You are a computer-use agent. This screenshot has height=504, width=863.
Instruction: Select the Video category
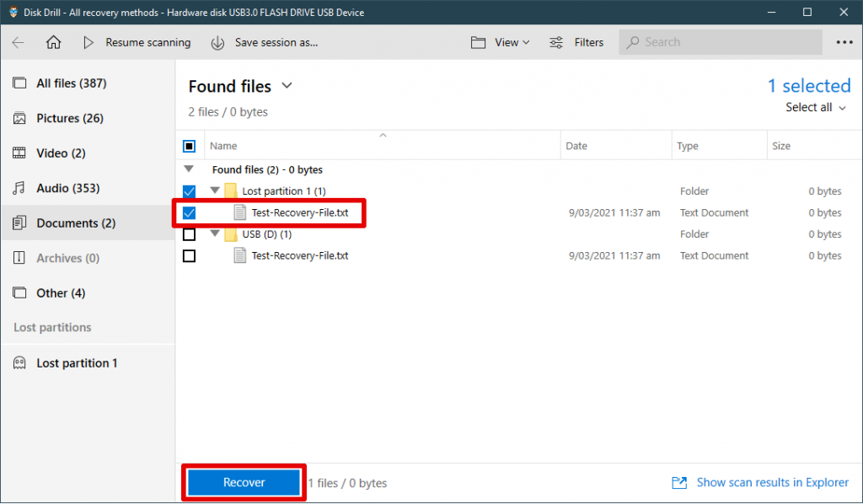point(63,153)
